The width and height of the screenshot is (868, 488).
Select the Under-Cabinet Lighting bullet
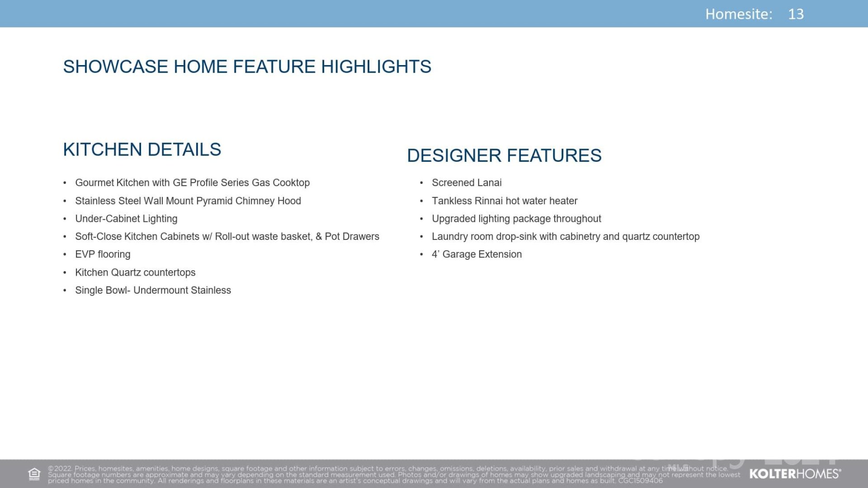point(126,219)
